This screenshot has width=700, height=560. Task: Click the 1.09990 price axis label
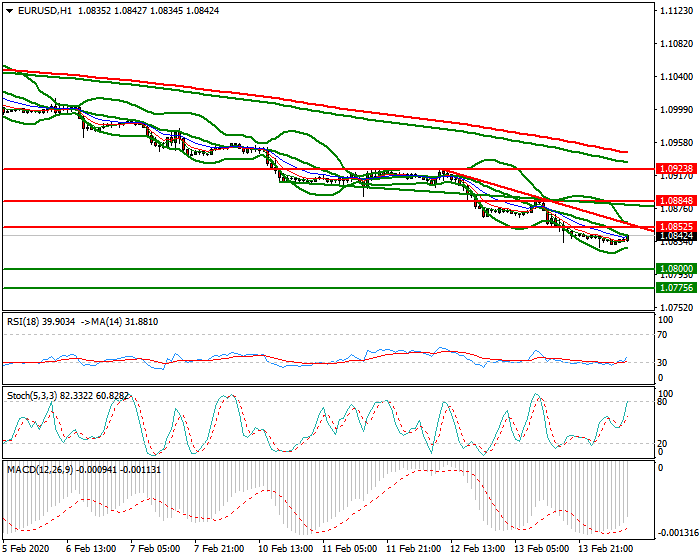pyautogui.click(x=677, y=110)
